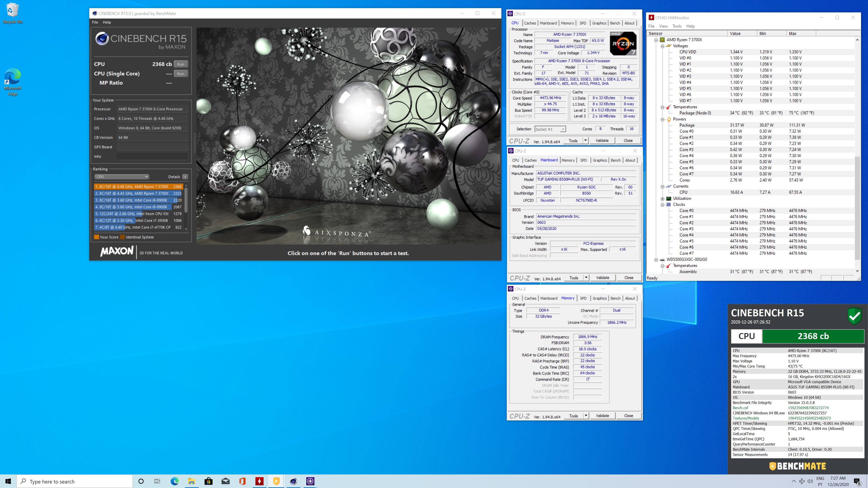Collapse the WDS500G3X0C-00SJG0 drive node
Viewport: 868px width, 488px height.
pos(656,260)
